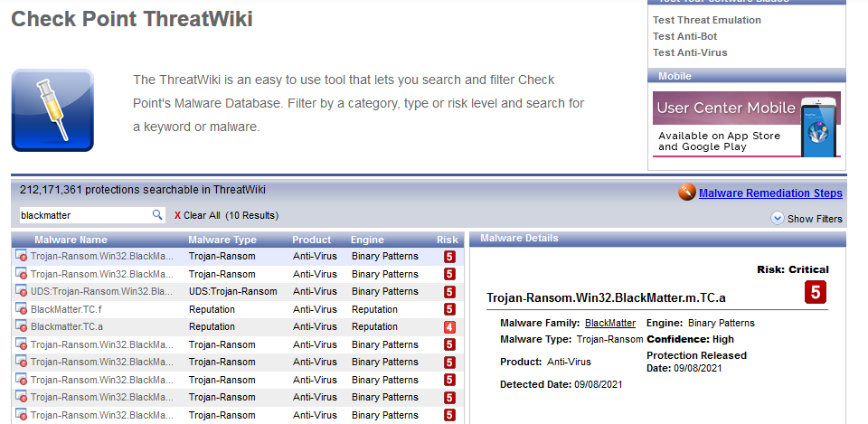Click the Check Point ThreatWiki heading
Viewport: 868px width, 424px height.
click(x=132, y=19)
